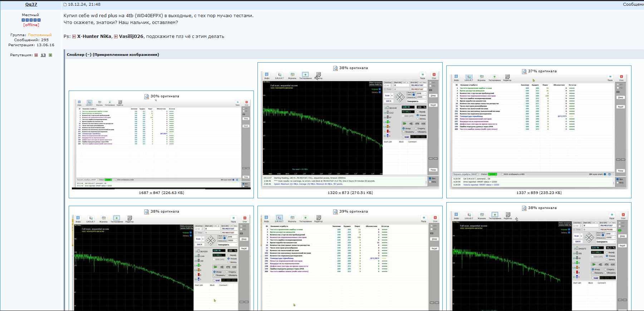Click the Vasilij026 username mention
The height and width of the screenshot is (311, 644).
131,37
